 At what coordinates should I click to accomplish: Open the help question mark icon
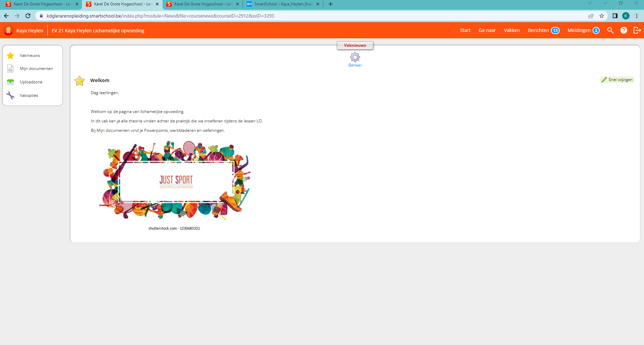624,31
